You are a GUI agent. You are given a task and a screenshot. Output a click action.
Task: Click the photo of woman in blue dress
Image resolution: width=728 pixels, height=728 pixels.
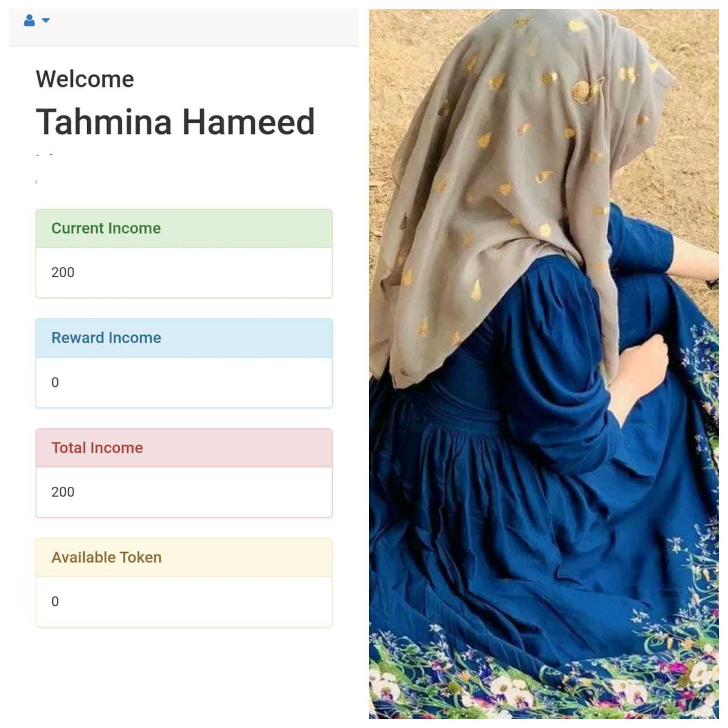point(544,364)
